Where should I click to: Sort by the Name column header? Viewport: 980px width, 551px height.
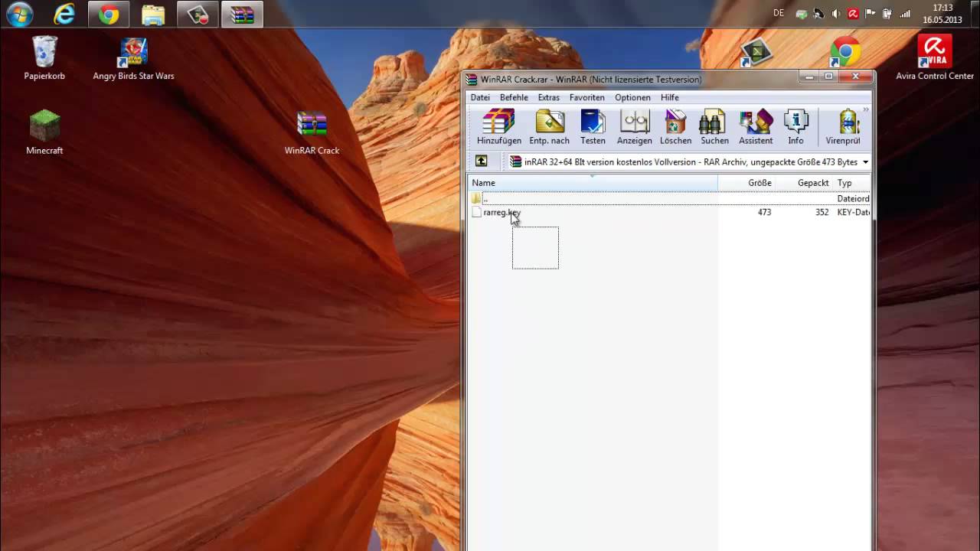click(x=593, y=183)
